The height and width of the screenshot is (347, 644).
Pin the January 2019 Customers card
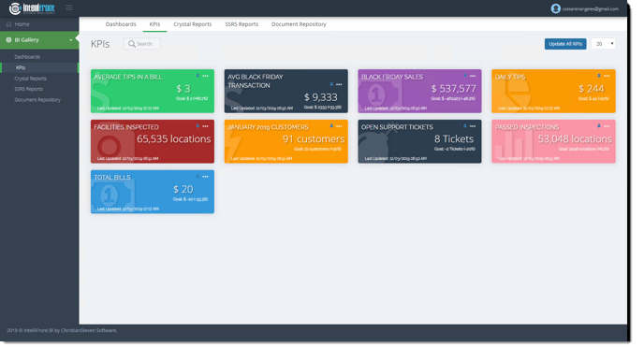point(331,126)
